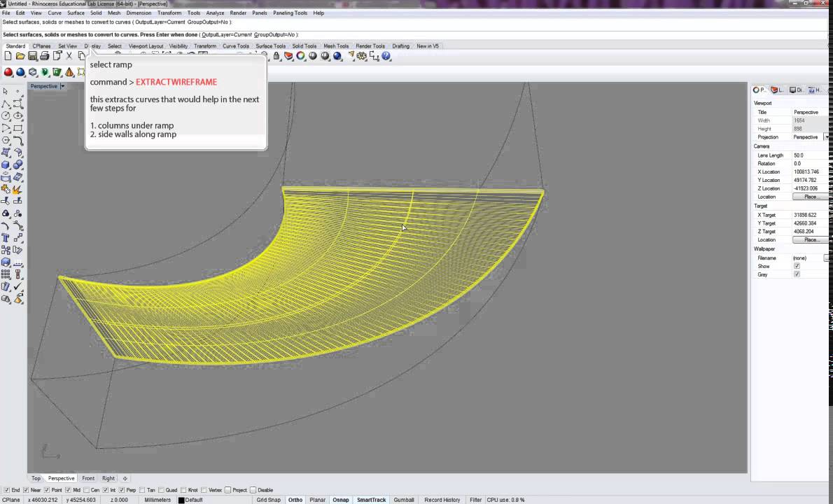Save the model with floppy icon
The width and height of the screenshot is (833, 504).
pos(32,56)
